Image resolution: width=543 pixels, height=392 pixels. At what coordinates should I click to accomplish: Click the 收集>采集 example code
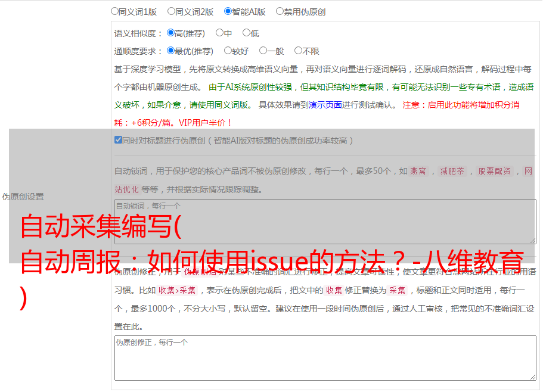177,290
